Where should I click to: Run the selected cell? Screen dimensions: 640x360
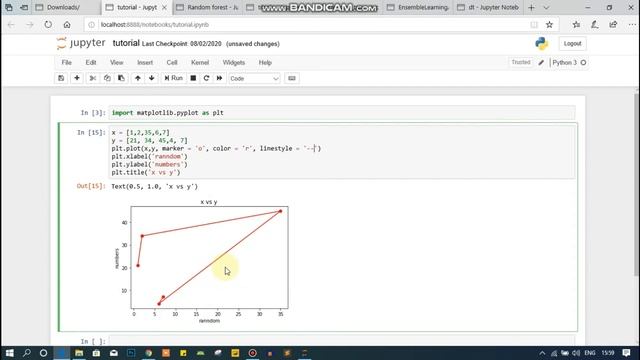[x=173, y=78]
